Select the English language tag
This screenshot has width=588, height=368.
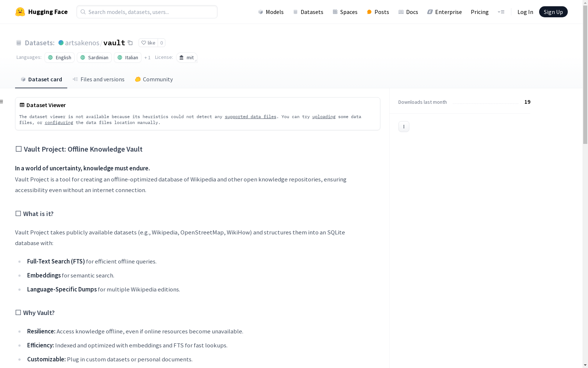(x=60, y=57)
